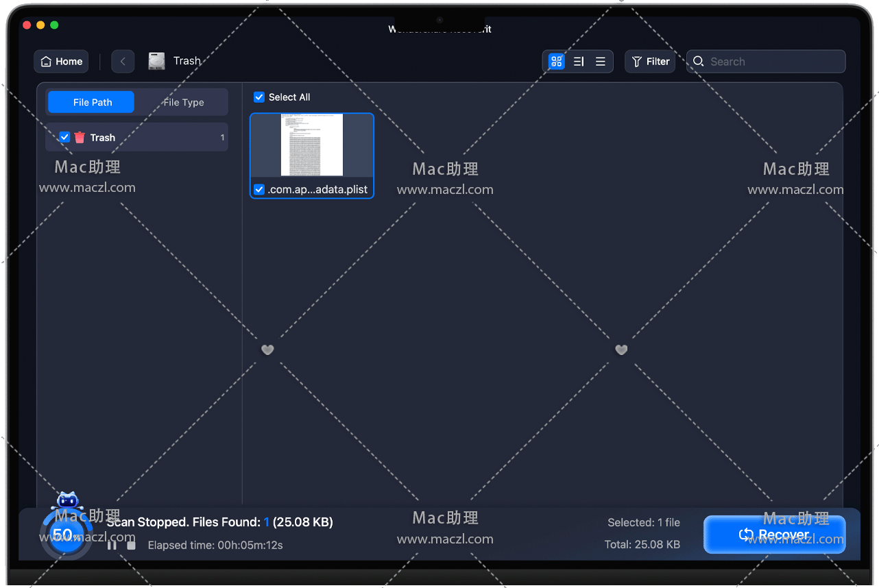This screenshot has width=879, height=588.
Task: Click the .com.ap...adata.plist file name
Action: click(317, 189)
